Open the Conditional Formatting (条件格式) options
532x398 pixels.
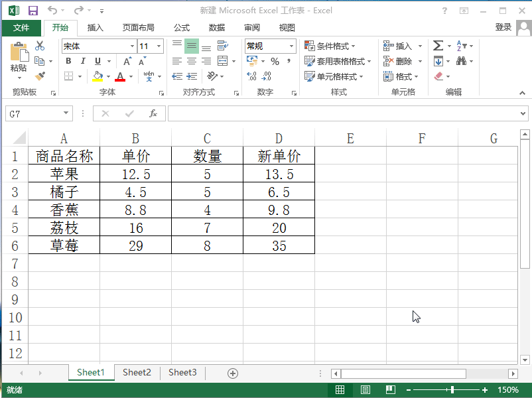(330, 46)
